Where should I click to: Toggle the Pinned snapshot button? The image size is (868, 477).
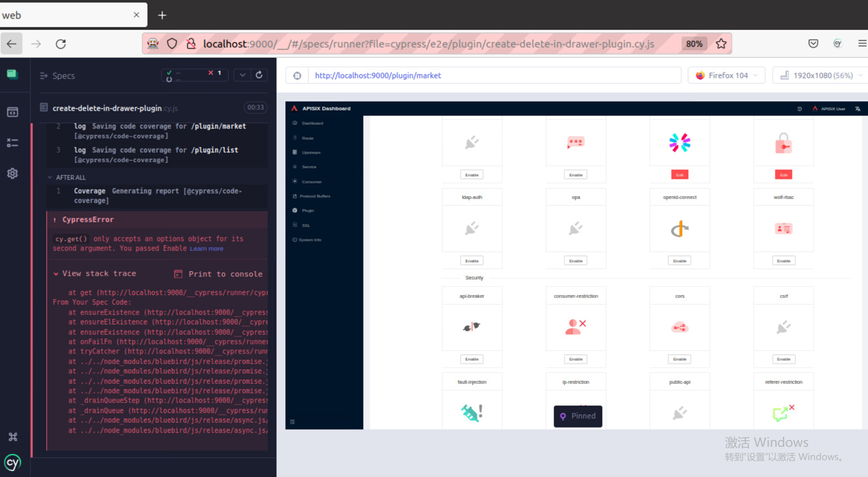tap(578, 416)
